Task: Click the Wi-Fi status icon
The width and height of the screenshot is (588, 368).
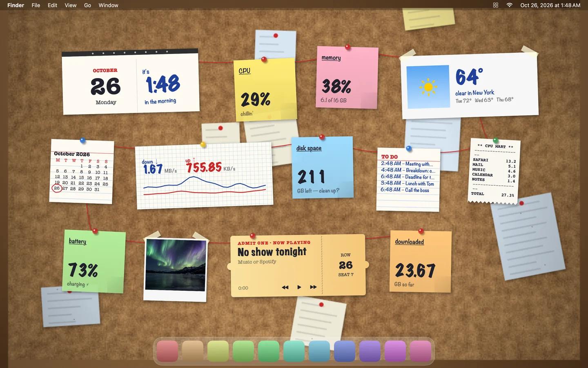Action: (x=509, y=5)
